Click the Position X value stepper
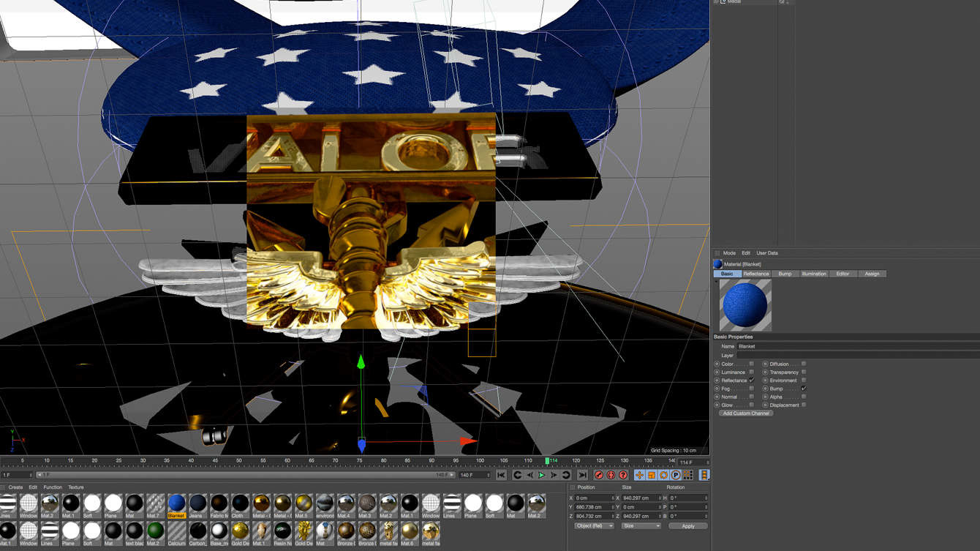Image resolution: width=980 pixels, height=551 pixels. (x=612, y=498)
